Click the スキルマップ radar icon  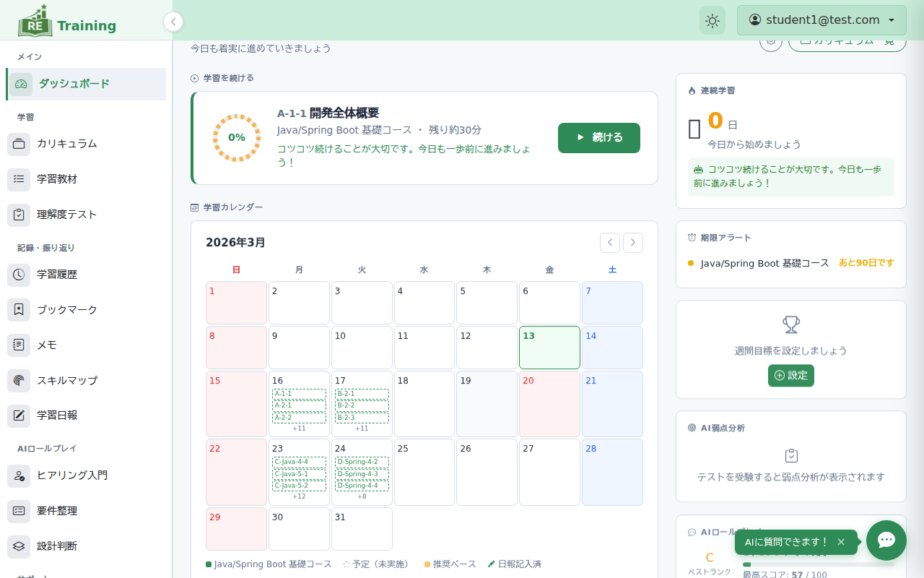19,381
